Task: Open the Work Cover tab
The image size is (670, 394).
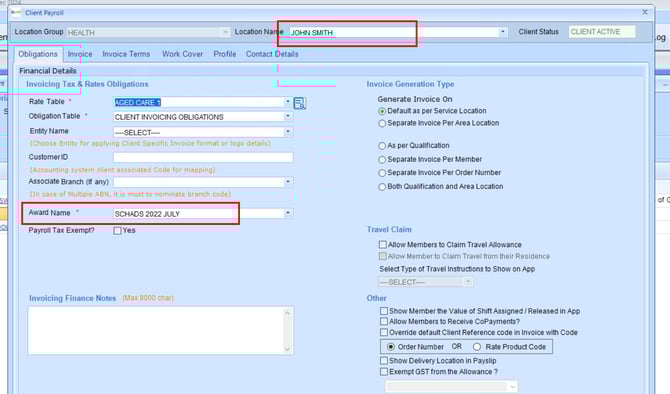Action: pos(182,54)
